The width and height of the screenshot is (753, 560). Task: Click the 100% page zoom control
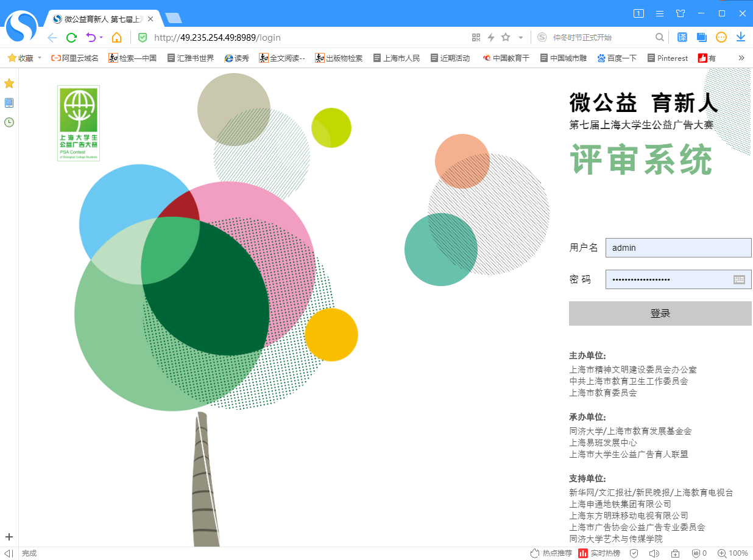733,553
